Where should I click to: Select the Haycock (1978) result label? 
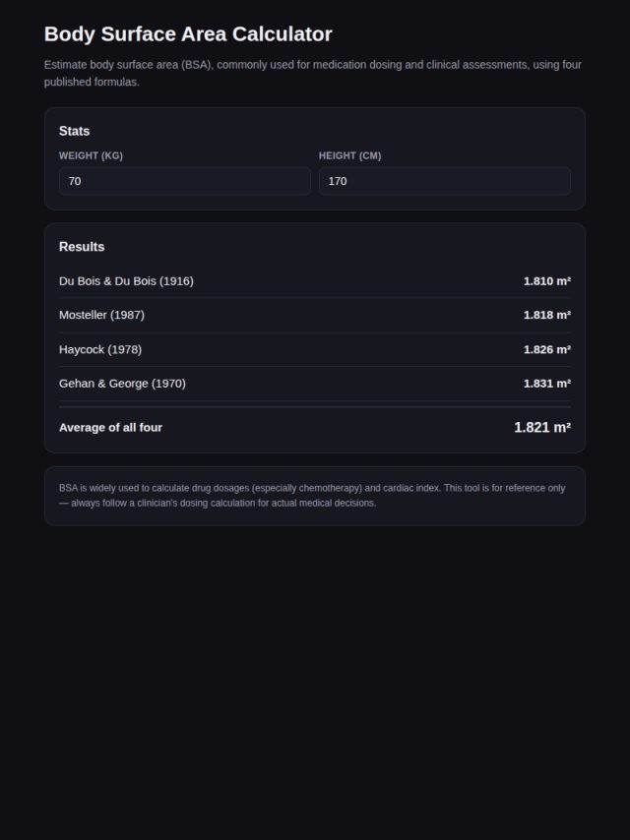[x=100, y=349]
